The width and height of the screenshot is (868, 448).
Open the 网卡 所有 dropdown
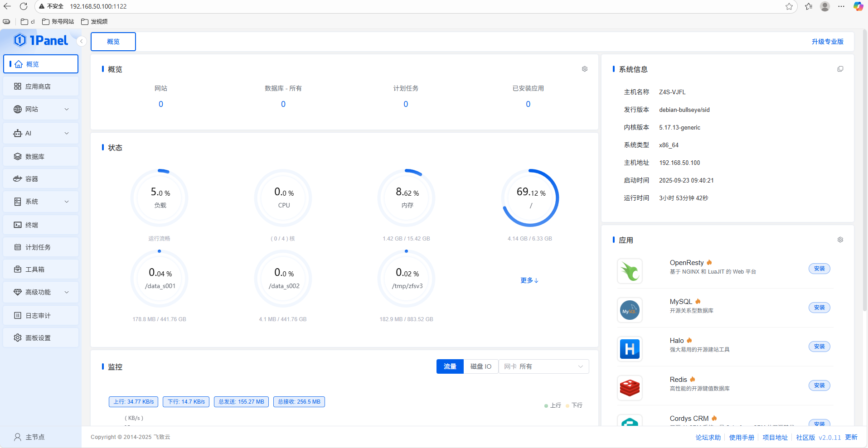pos(543,366)
